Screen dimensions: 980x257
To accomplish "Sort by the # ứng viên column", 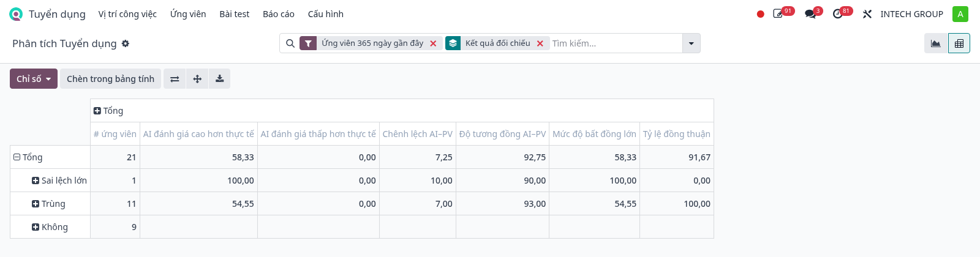I will tap(115, 134).
